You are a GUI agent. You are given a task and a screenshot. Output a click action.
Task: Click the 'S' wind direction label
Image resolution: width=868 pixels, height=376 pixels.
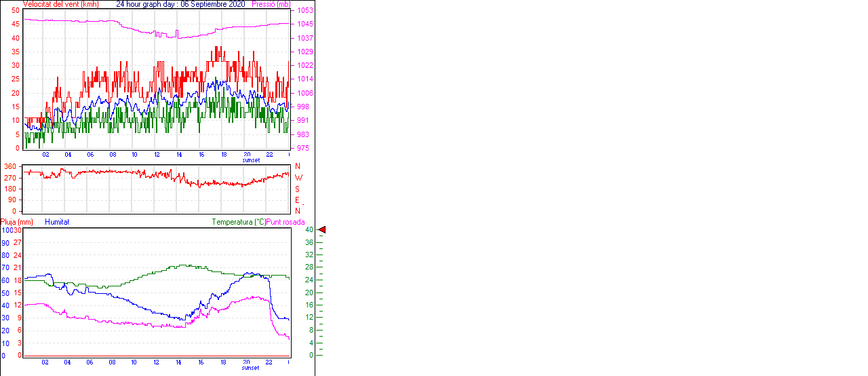(x=297, y=189)
